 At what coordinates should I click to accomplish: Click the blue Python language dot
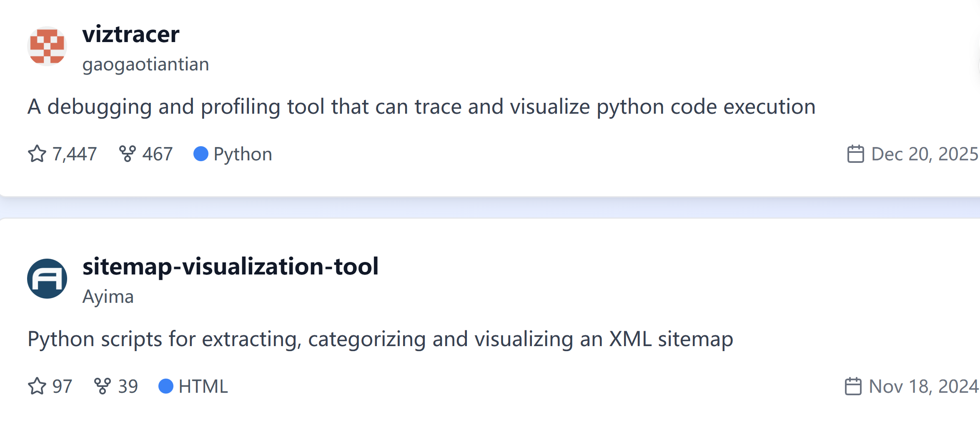201,154
